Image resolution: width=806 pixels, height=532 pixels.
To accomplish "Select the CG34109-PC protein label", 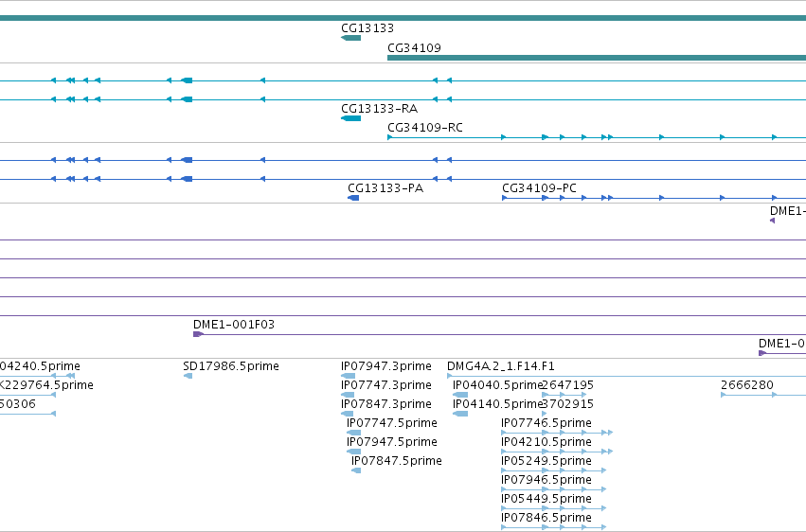I will coord(539,188).
